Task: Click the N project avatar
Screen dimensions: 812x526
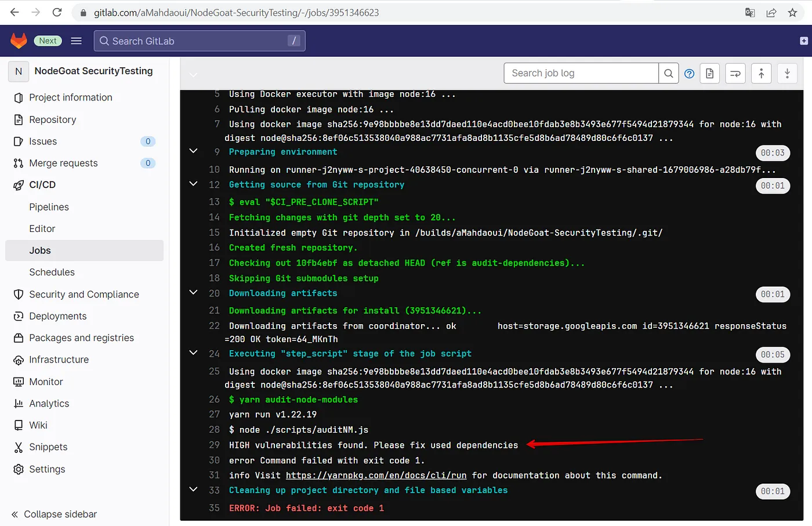Action: click(x=19, y=71)
